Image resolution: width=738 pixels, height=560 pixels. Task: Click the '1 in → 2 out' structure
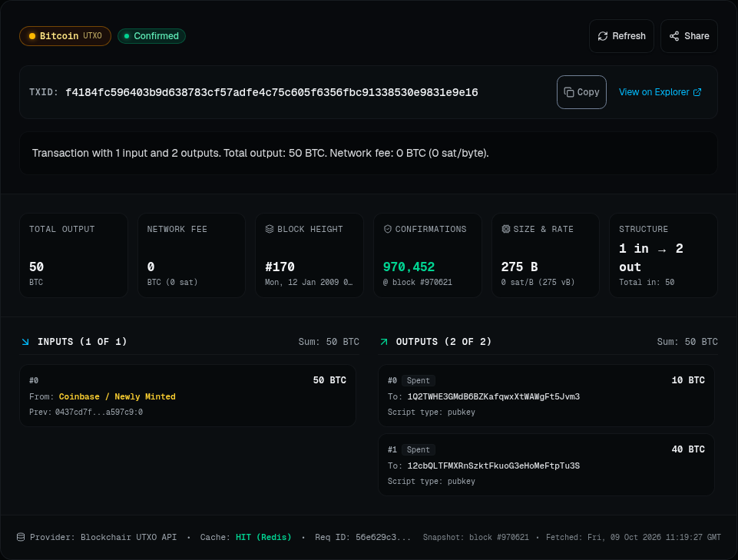click(651, 257)
